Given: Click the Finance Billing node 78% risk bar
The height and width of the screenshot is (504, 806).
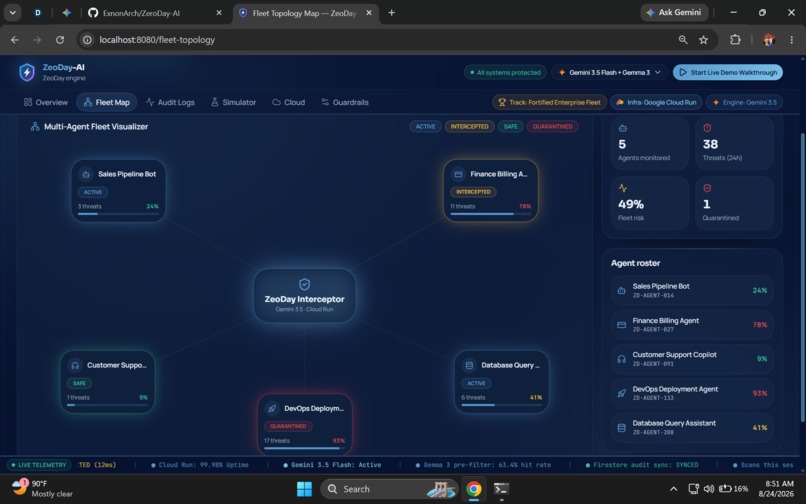Looking at the screenshot, I should pos(490,213).
